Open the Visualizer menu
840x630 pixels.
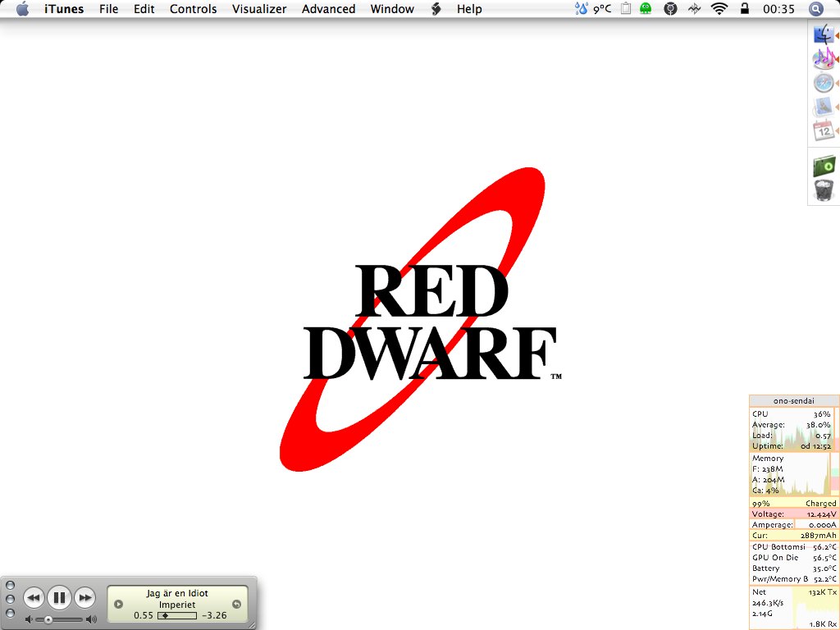259,9
